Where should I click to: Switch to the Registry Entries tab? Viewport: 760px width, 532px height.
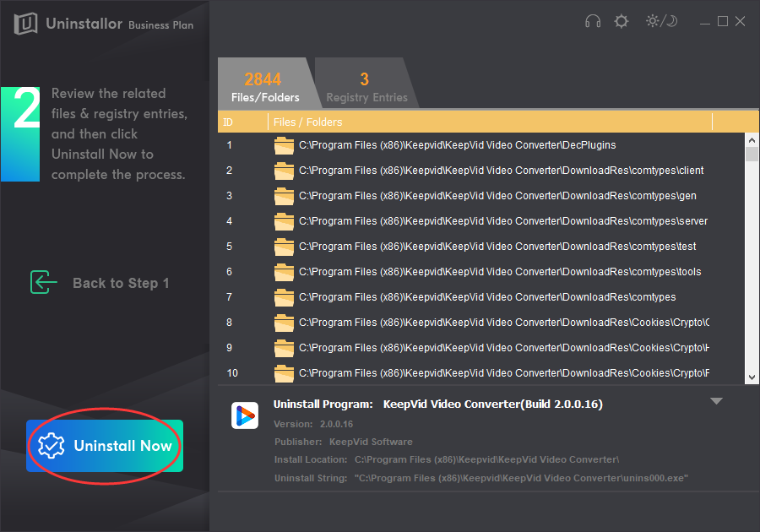point(366,84)
